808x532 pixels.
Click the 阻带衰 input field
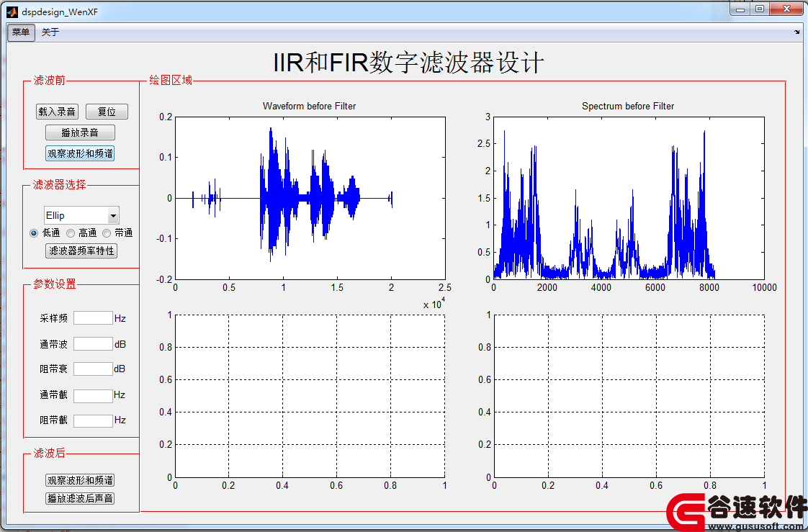94,369
